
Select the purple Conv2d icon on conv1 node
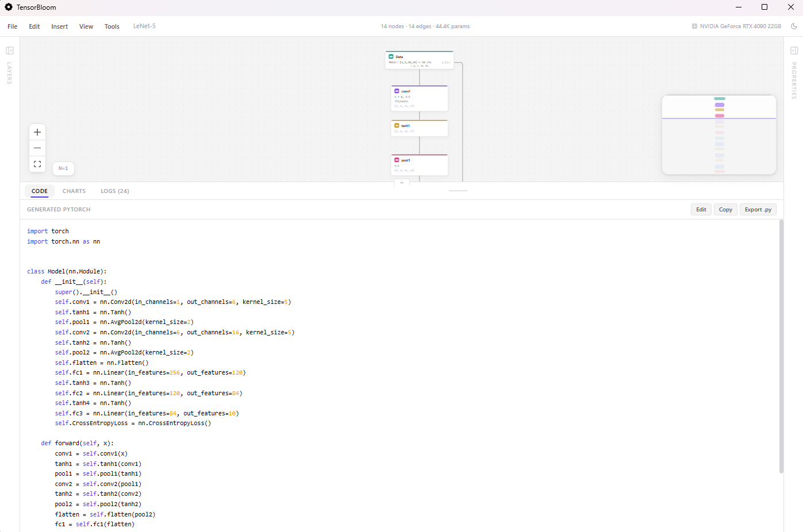(397, 91)
